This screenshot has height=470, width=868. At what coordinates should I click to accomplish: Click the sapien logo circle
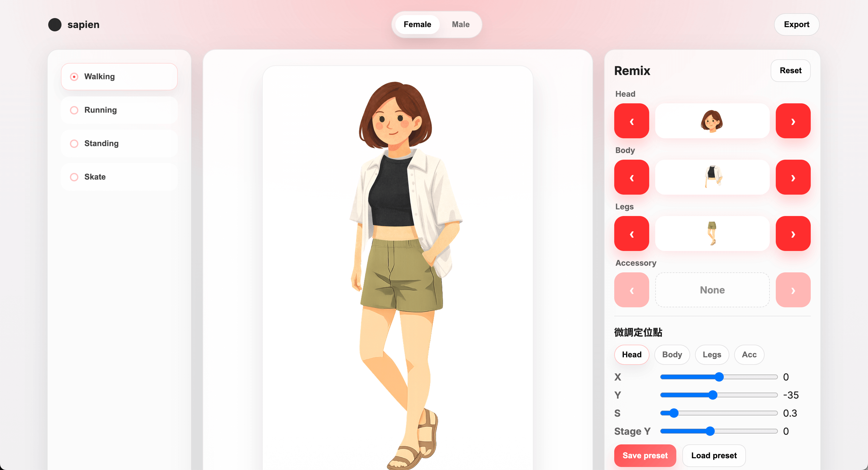coord(55,25)
